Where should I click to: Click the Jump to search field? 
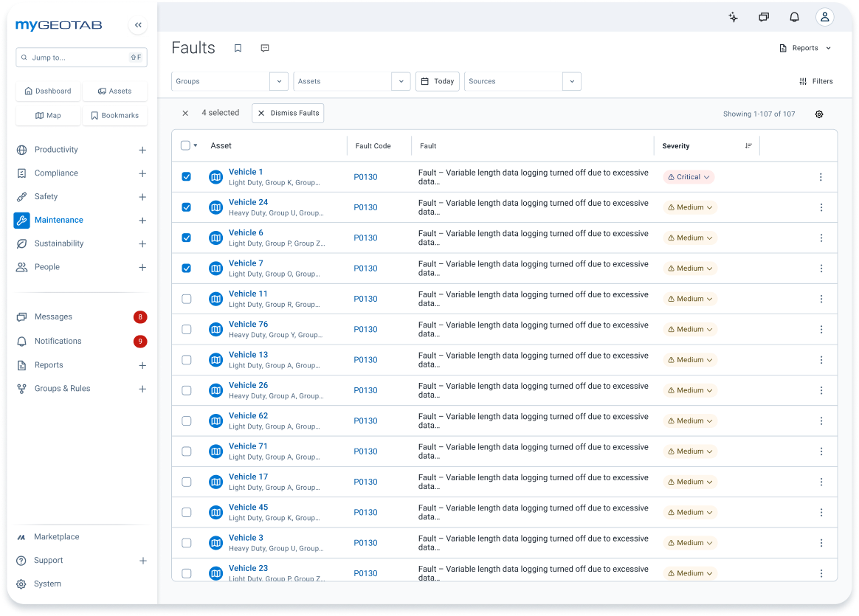pyautogui.click(x=81, y=57)
